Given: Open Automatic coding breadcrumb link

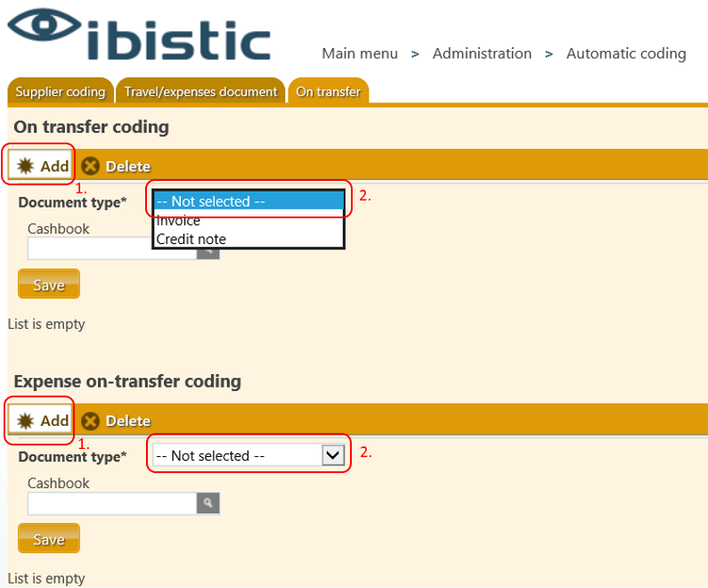Looking at the screenshot, I should coord(626,53).
